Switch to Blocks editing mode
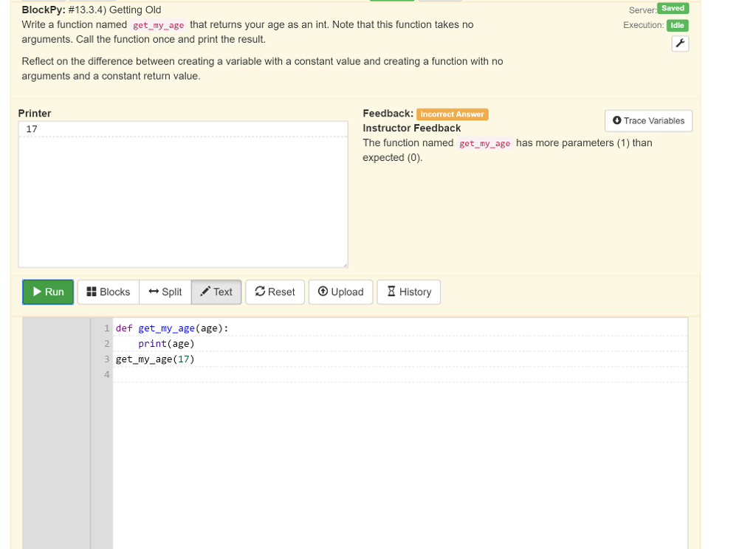This screenshot has width=756, height=549. pyautogui.click(x=108, y=291)
